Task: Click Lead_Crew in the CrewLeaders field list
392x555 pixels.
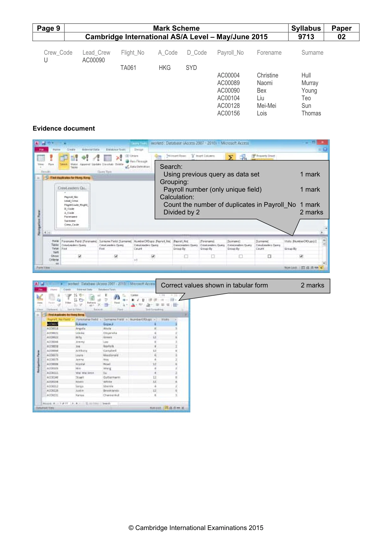Action: click(71, 201)
